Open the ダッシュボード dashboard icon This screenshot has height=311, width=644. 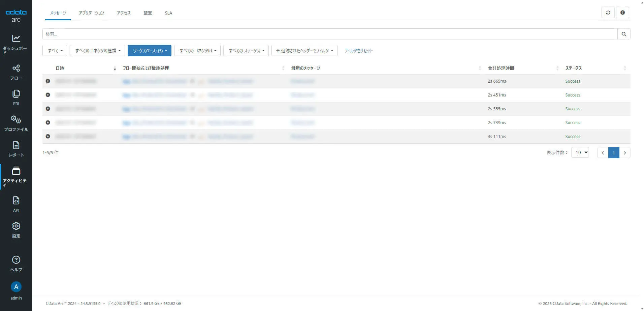16,44
